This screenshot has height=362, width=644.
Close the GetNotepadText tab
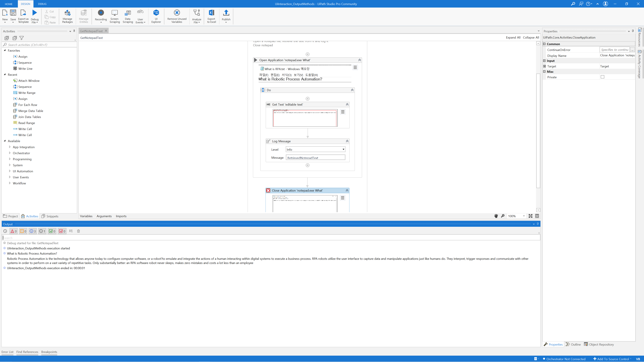click(106, 31)
